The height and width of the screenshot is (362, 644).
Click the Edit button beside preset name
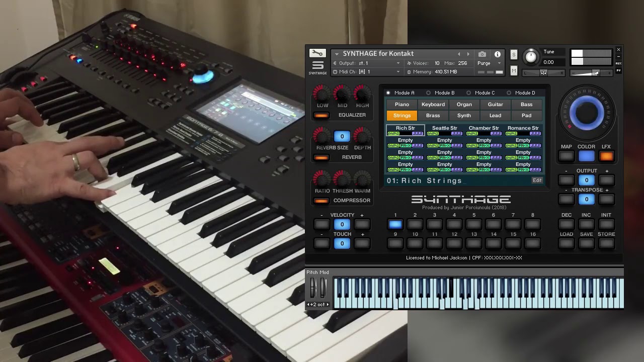(x=537, y=180)
